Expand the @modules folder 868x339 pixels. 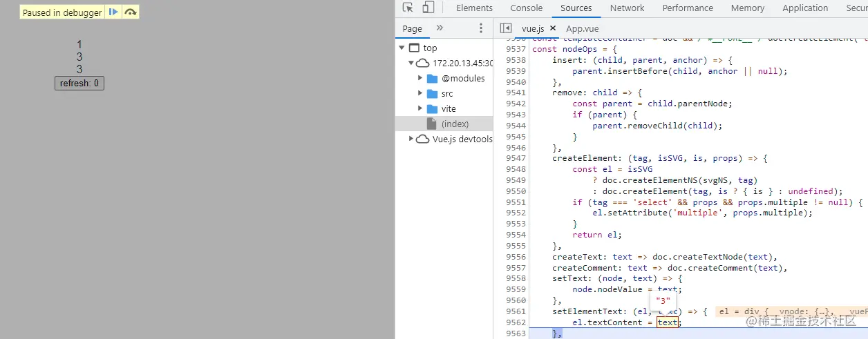tap(420, 78)
